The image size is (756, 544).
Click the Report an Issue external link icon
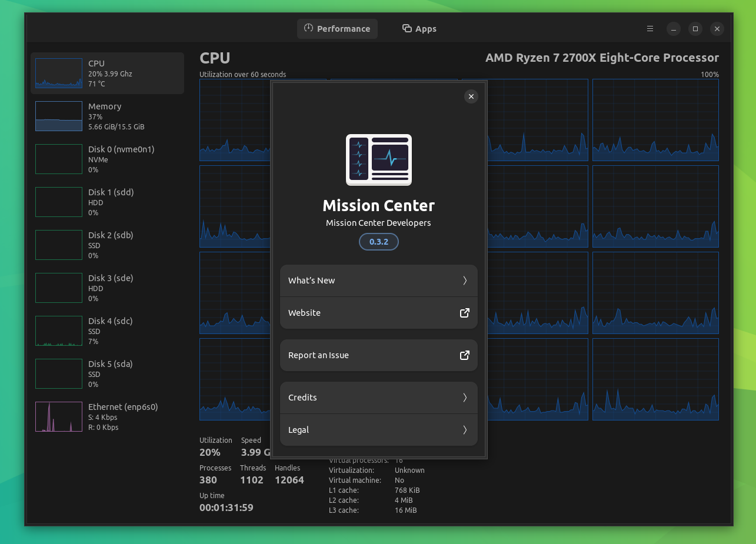464,355
